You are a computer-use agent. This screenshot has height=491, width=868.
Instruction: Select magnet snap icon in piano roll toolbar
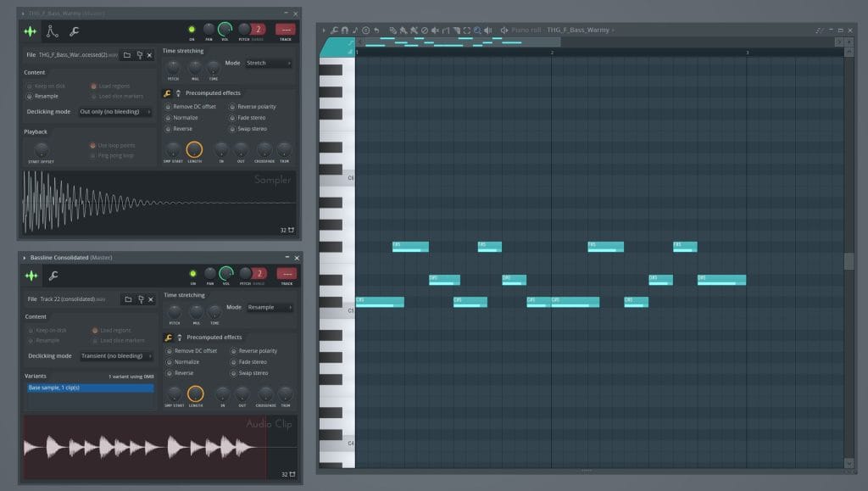345,31
